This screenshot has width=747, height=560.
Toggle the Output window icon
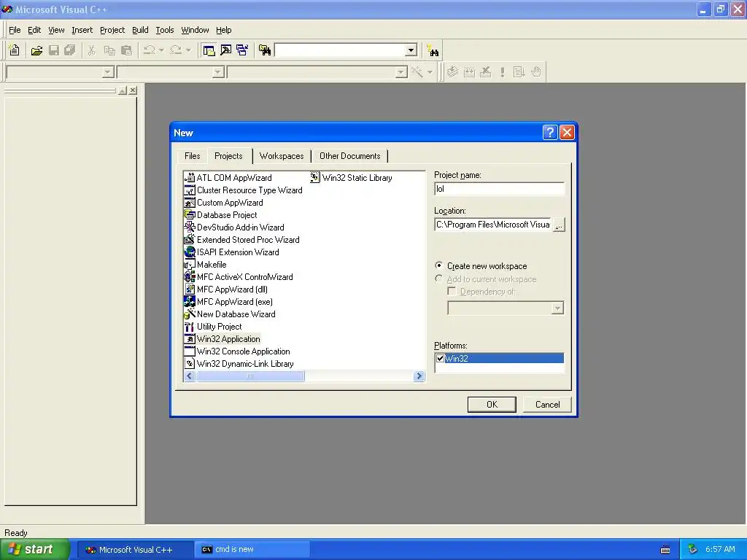click(x=226, y=50)
